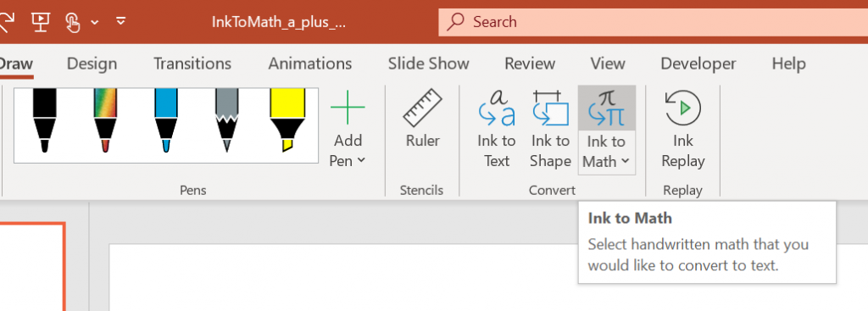The width and height of the screenshot is (868, 311).
Task: Select the black pen
Action: point(44,120)
